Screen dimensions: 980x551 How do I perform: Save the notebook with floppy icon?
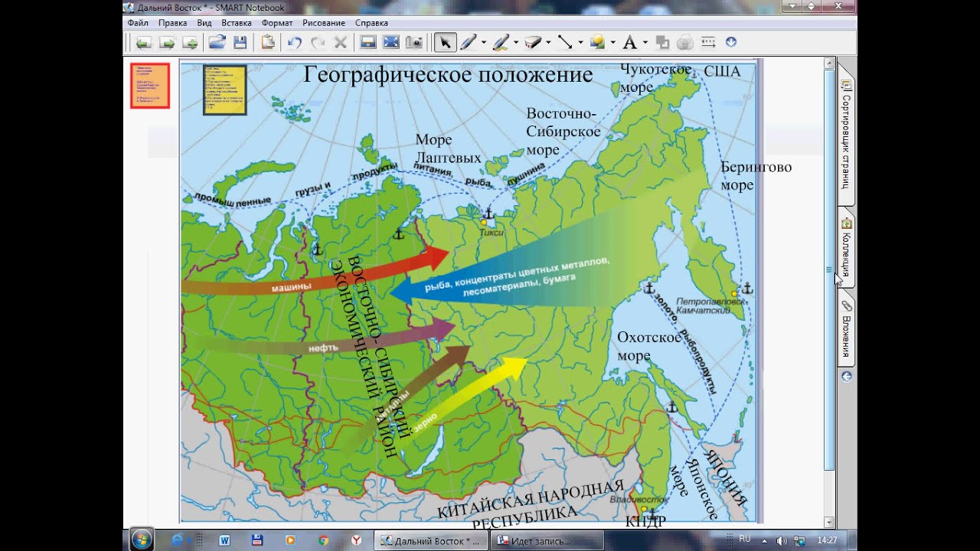point(240,43)
